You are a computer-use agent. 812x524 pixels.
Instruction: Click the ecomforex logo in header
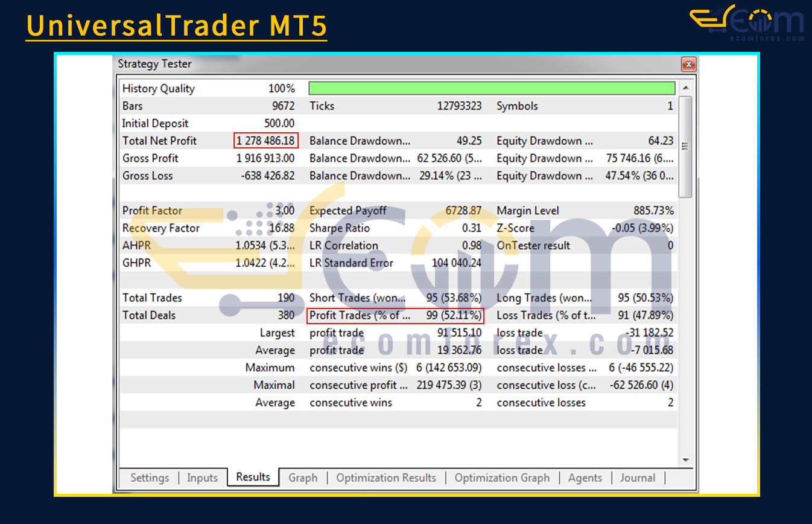pyautogui.click(x=747, y=23)
